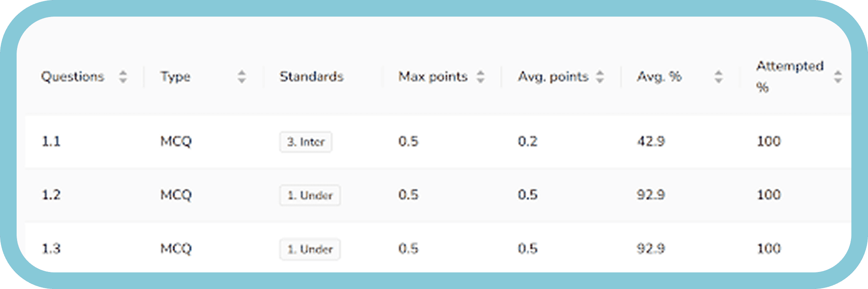Click '1. Under' tag in row 1.3
The width and height of the screenshot is (868, 289).
[x=310, y=249]
